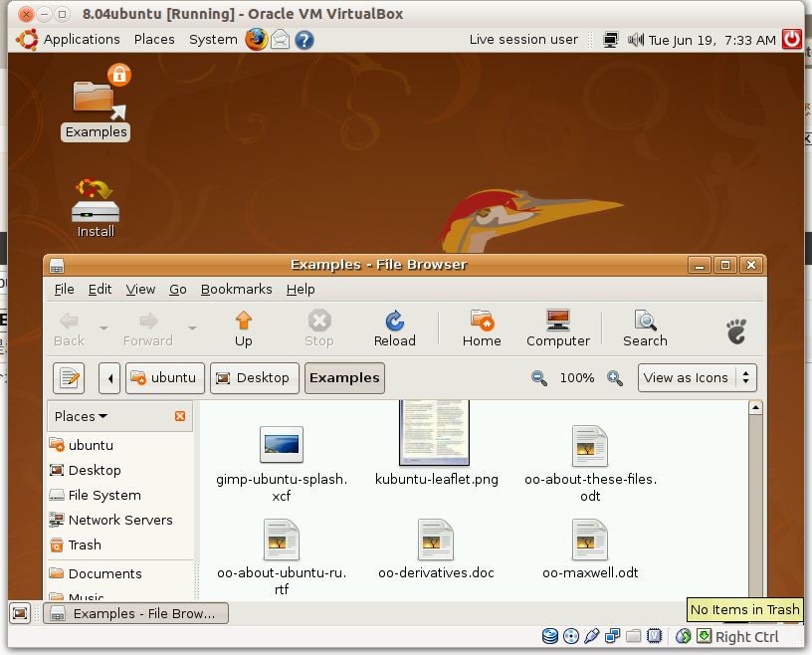Click the clock showing Tue Jun 19

point(712,40)
